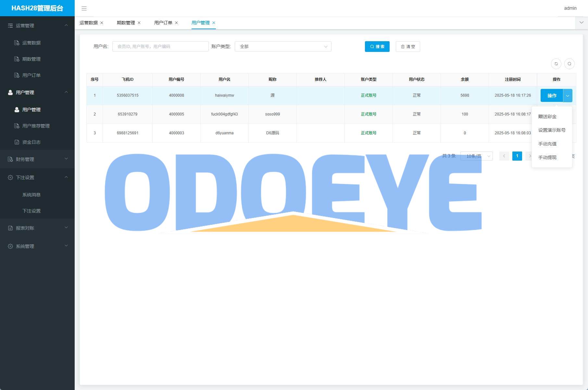588x390 pixels.
Task: Open 期数管理 in the sidebar
Action: pos(37,59)
